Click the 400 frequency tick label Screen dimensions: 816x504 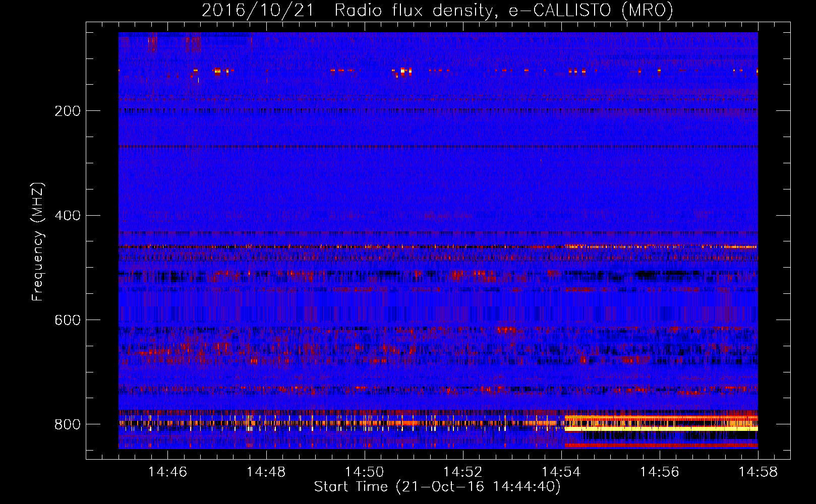pyautogui.click(x=68, y=216)
